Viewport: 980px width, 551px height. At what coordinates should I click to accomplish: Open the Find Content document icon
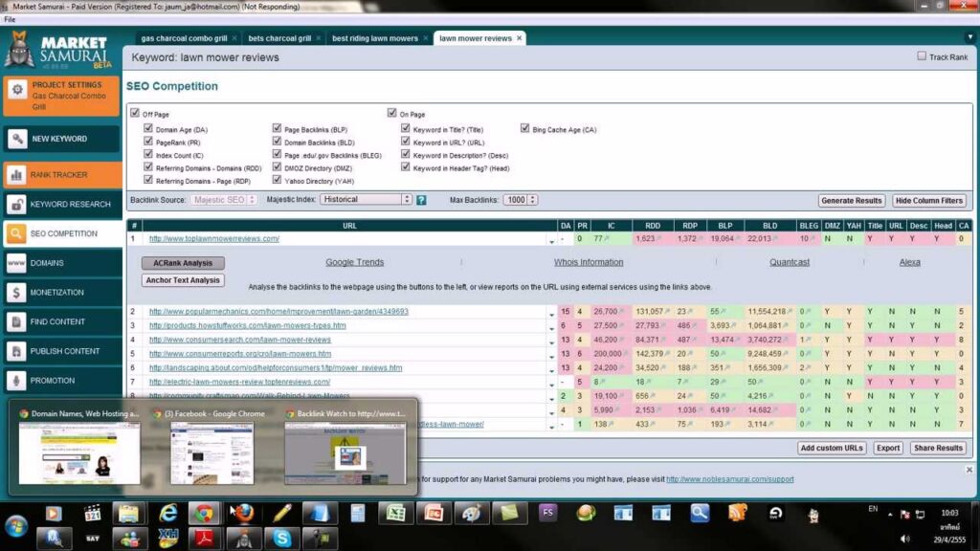(x=16, y=321)
